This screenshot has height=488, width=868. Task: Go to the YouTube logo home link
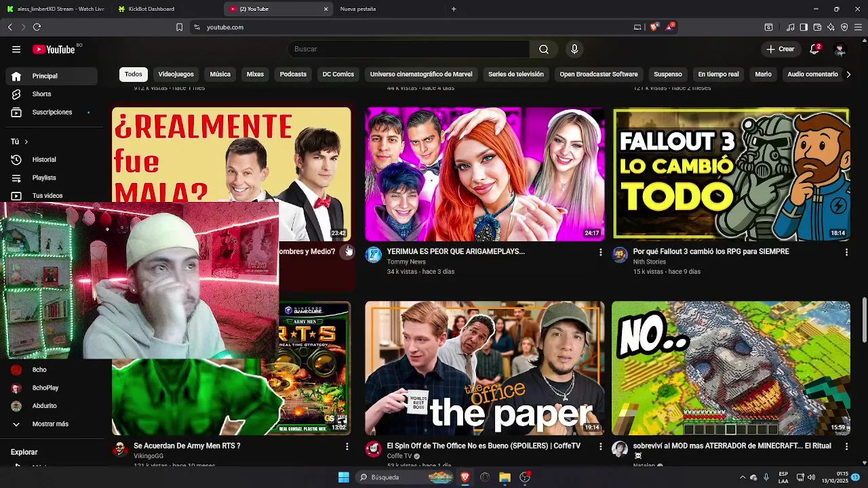tap(54, 49)
